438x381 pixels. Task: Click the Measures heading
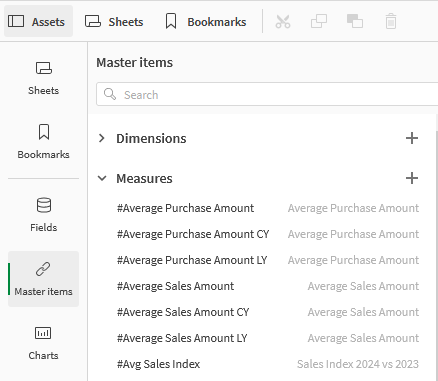pos(144,179)
